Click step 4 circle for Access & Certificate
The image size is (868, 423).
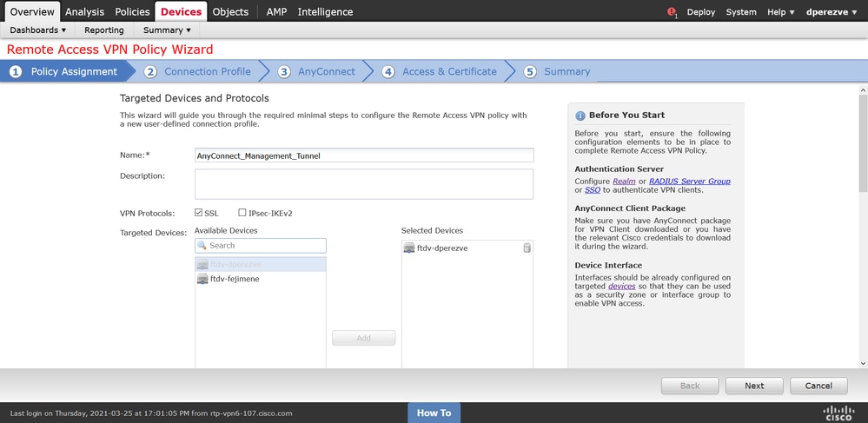388,71
